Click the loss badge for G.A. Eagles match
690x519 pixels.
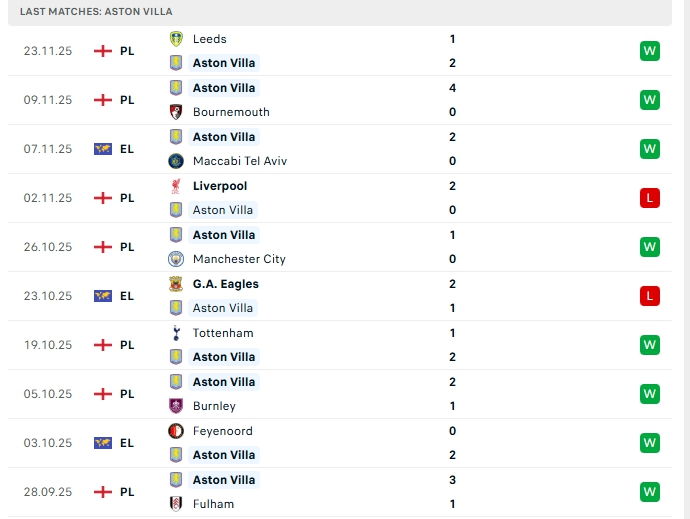click(650, 296)
